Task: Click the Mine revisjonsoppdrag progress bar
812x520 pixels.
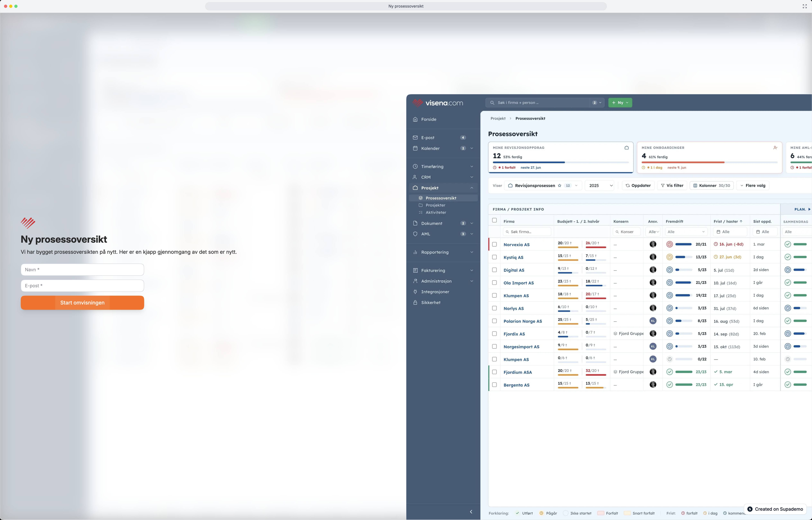Action: [561, 162]
